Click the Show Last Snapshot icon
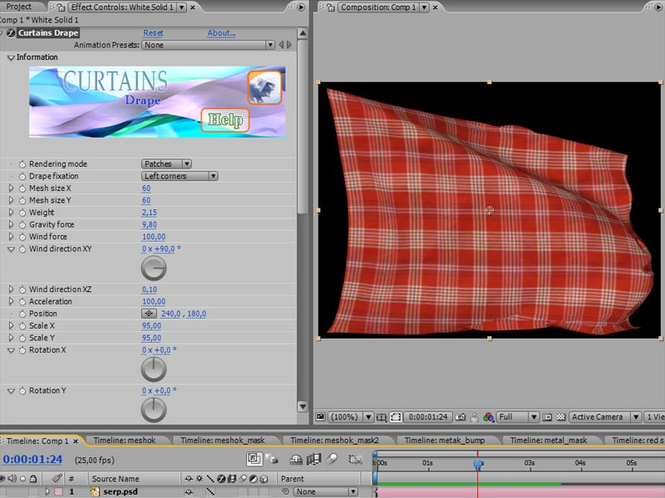665x498 pixels. coord(475,417)
